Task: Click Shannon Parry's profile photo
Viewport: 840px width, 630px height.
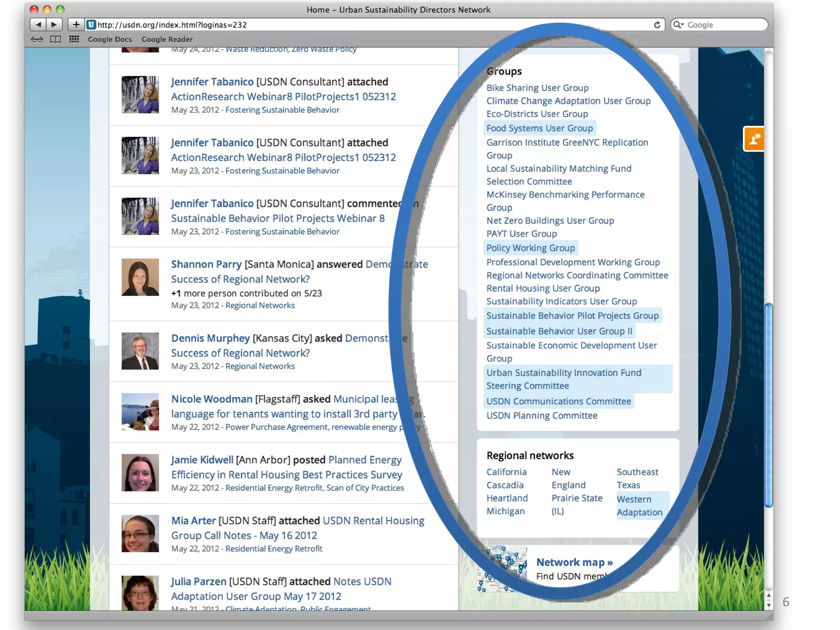Action: pos(140,277)
